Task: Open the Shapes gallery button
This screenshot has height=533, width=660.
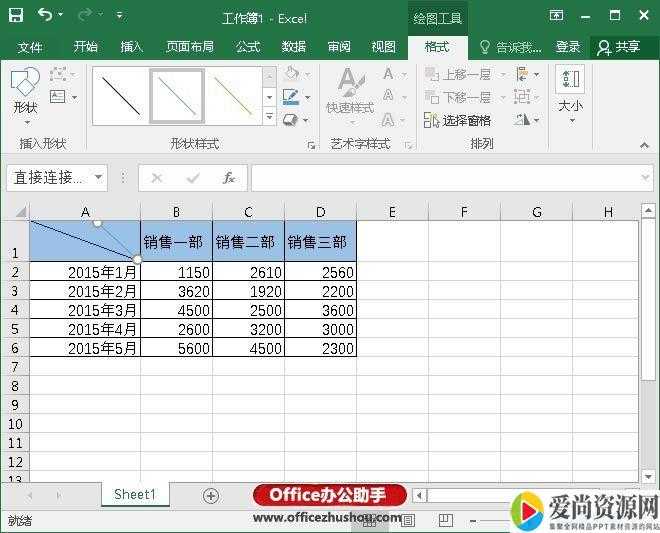Action: coord(25,90)
